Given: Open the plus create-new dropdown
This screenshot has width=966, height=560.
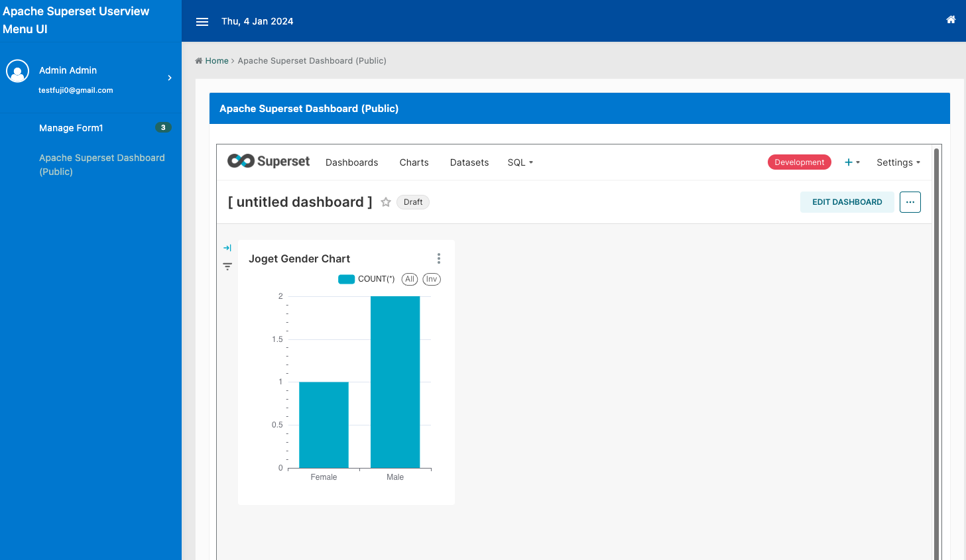Looking at the screenshot, I should click(x=851, y=162).
